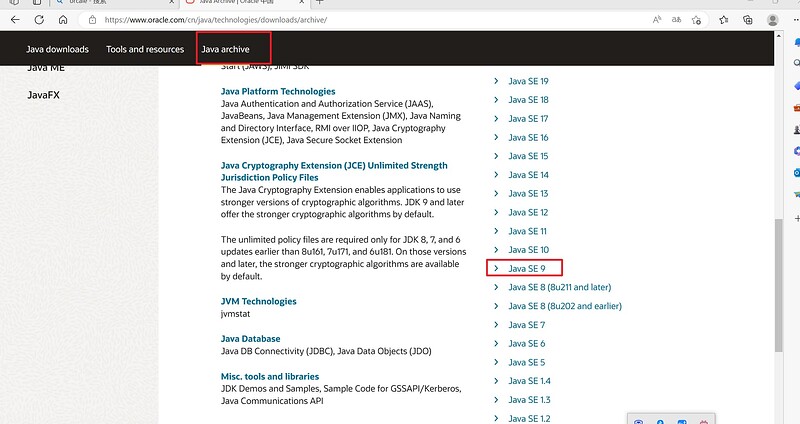Open the Java Platform Technologies link
The width and height of the screenshot is (800, 424).
pos(278,91)
